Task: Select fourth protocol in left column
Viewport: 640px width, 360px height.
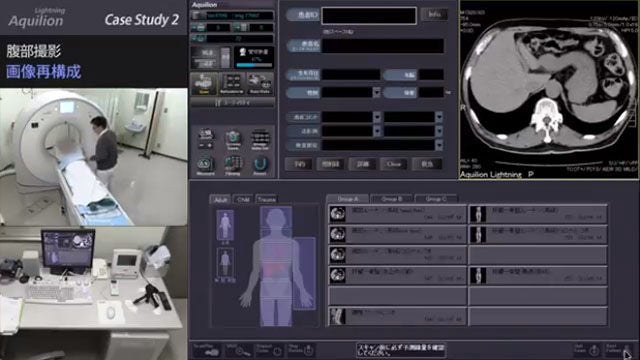Action: pos(397,275)
